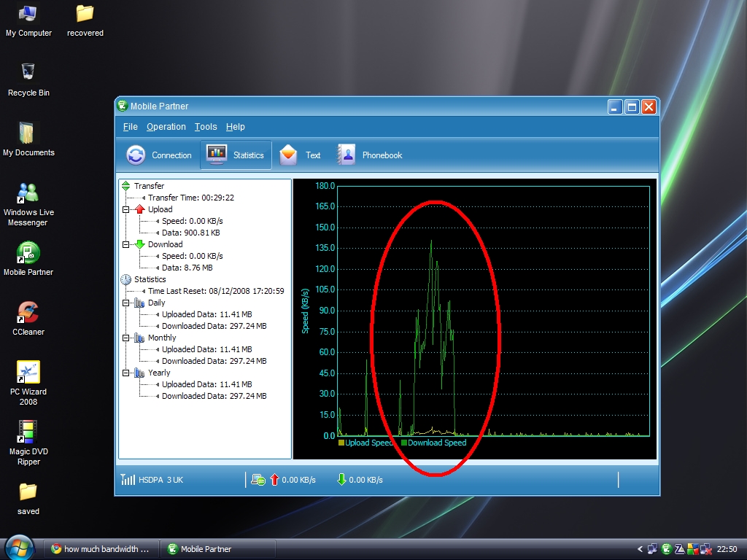Open the Operation menu
747x560 pixels.
pos(166,127)
